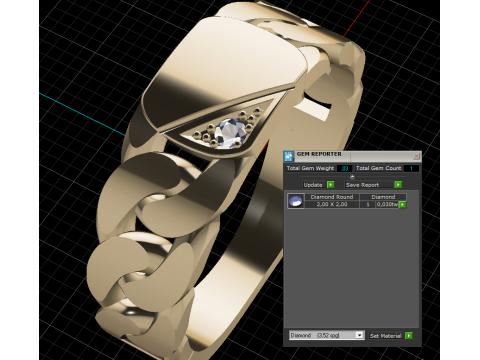Close the Gem Reporter panel
Screen dimensions: 480x360
pyautogui.click(x=416, y=156)
